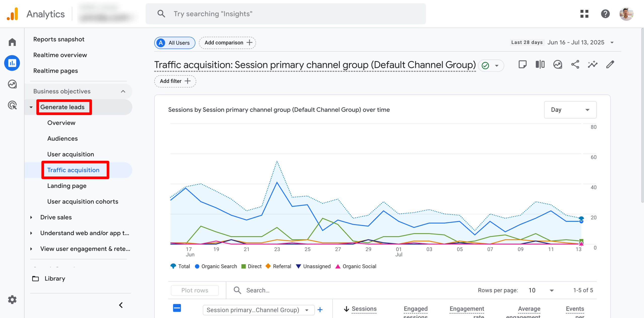Open the Session primary Channel Group dropdown

[258, 310]
